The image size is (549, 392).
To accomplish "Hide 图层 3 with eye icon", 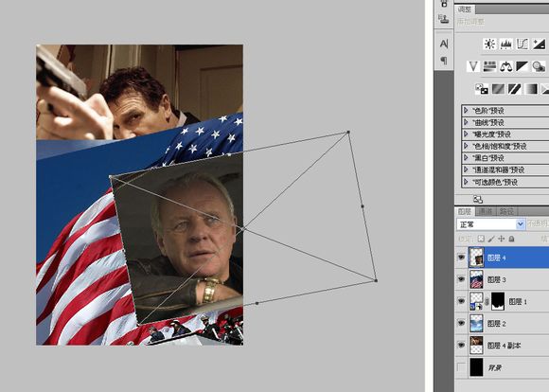I will [x=461, y=279].
